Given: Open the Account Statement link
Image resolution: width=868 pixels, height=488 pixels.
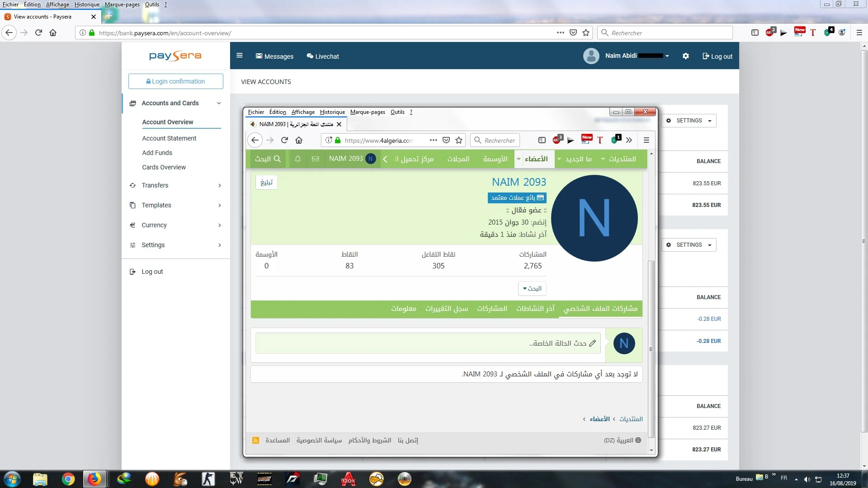Looking at the screenshot, I should (x=169, y=138).
